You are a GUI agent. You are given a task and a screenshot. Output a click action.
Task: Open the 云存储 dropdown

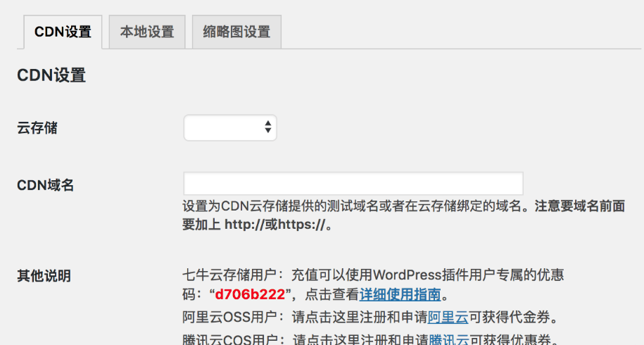(229, 127)
